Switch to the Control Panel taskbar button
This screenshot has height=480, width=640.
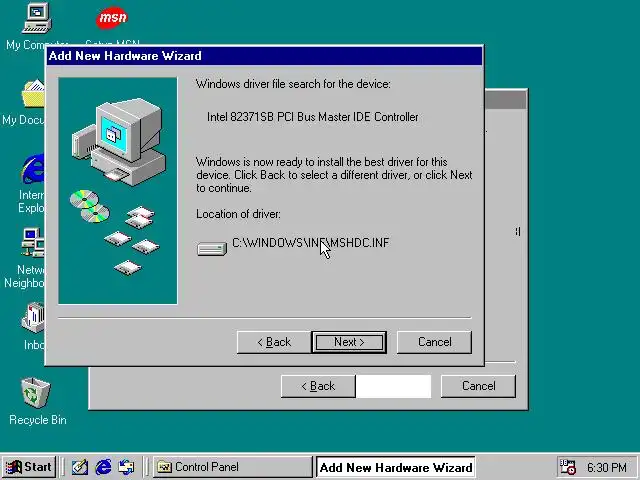point(233,467)
